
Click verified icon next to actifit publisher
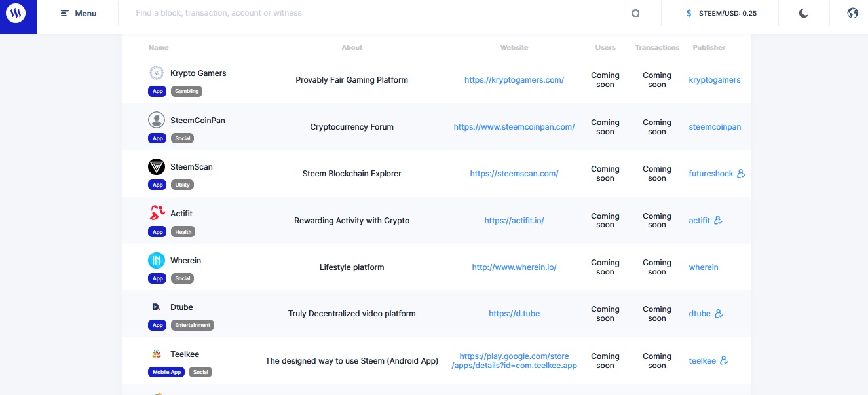coord(718,220)
